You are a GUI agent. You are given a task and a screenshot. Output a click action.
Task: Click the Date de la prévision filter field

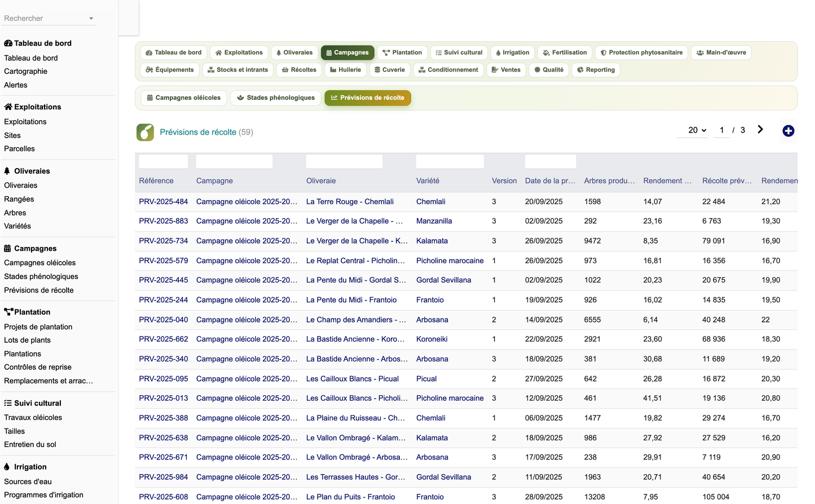point(550,162)
